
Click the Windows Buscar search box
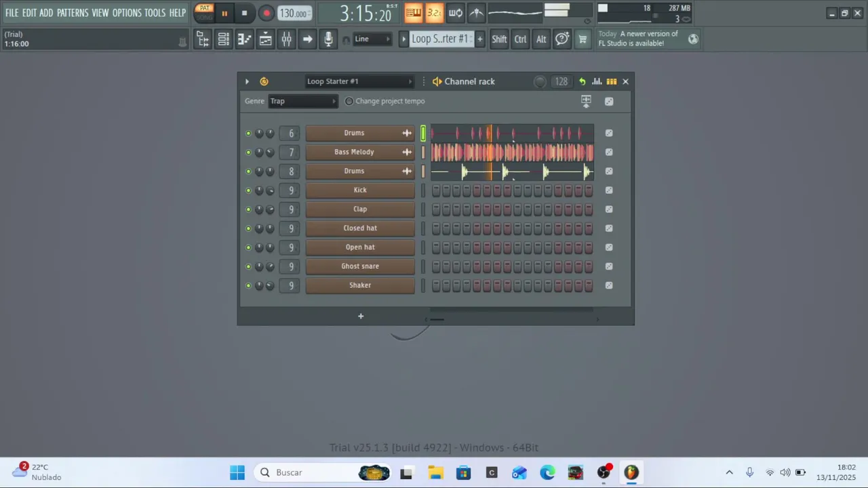pos(322,472)
